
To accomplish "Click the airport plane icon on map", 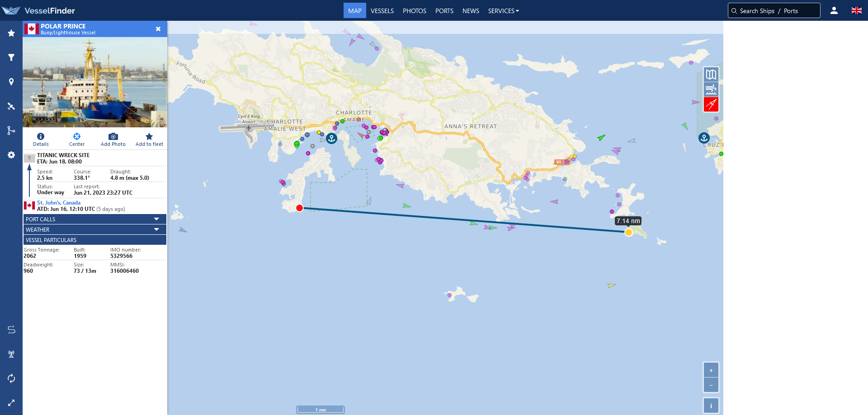I will coord(249,128).
